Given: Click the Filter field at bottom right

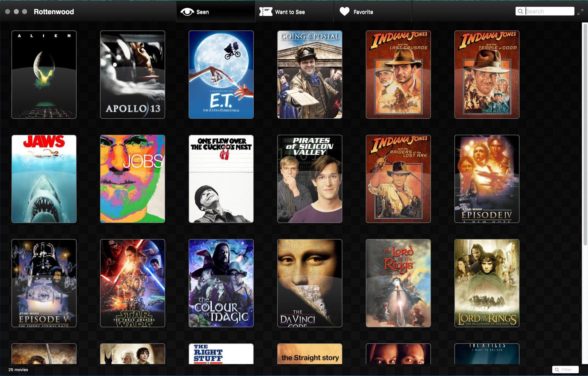Looking at the screenshot, I should pos(565,369).
